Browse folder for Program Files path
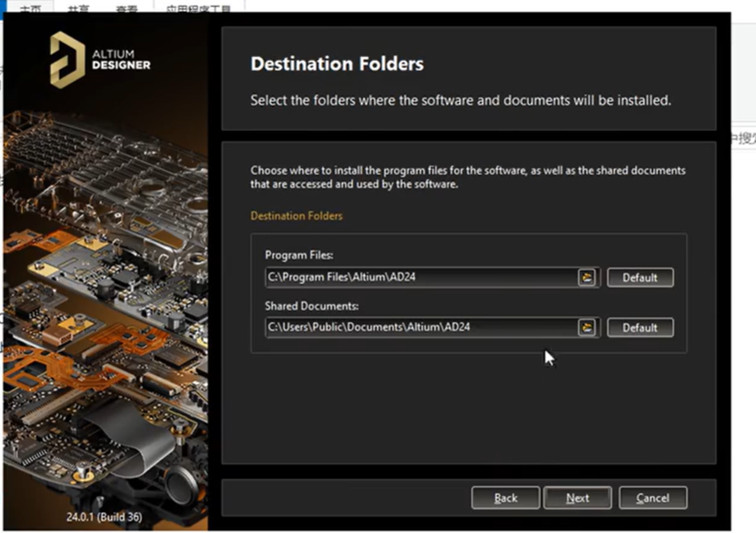 586,277
